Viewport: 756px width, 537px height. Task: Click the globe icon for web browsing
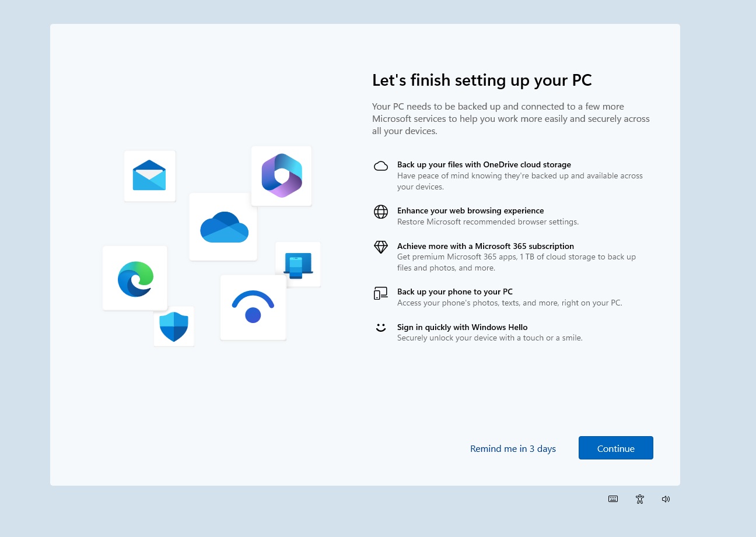381,212
